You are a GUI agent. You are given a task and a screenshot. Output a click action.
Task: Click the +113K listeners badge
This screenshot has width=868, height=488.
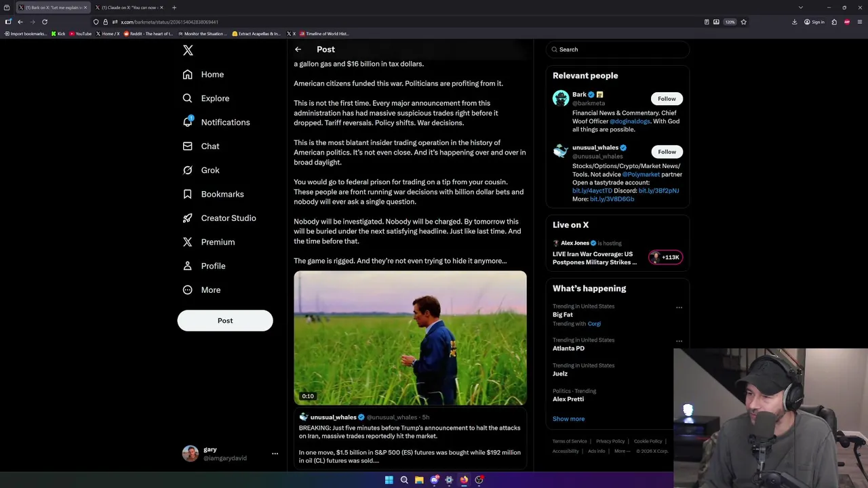tap(665, 258)
